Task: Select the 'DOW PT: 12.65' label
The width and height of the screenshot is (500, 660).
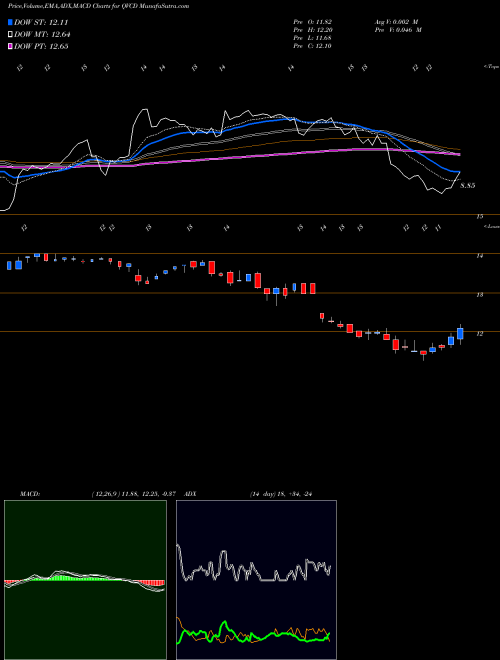Action: tap(41, 46)
